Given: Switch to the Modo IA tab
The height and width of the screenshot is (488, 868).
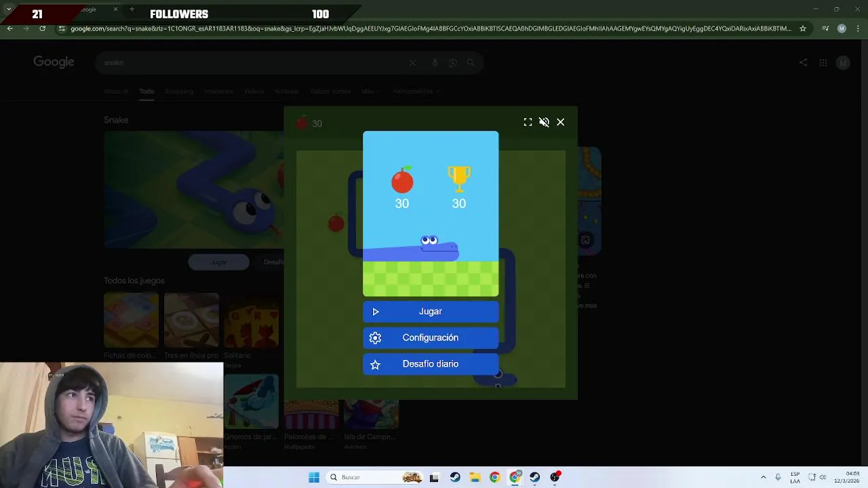Looking at the screenshot, I should click(x=116, y=91).
